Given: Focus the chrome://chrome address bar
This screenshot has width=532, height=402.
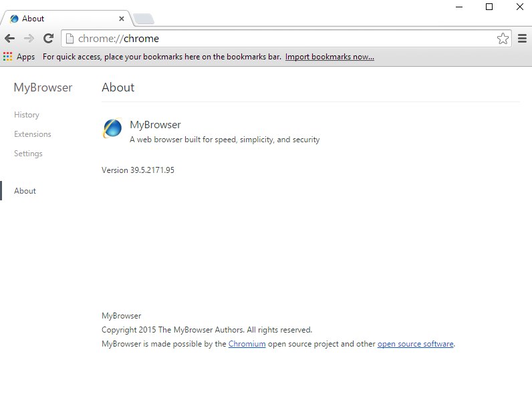Looking at the screenshot, I should pos(281,39).
